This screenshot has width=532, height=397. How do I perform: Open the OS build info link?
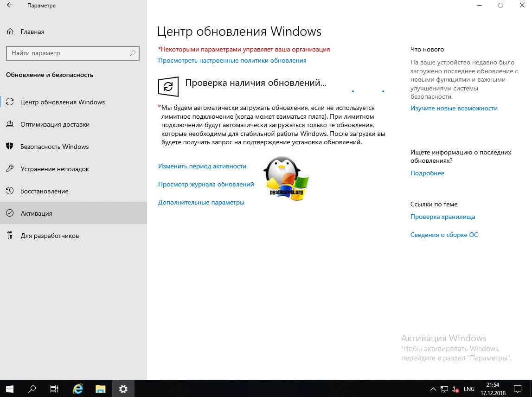pos(444,235)
